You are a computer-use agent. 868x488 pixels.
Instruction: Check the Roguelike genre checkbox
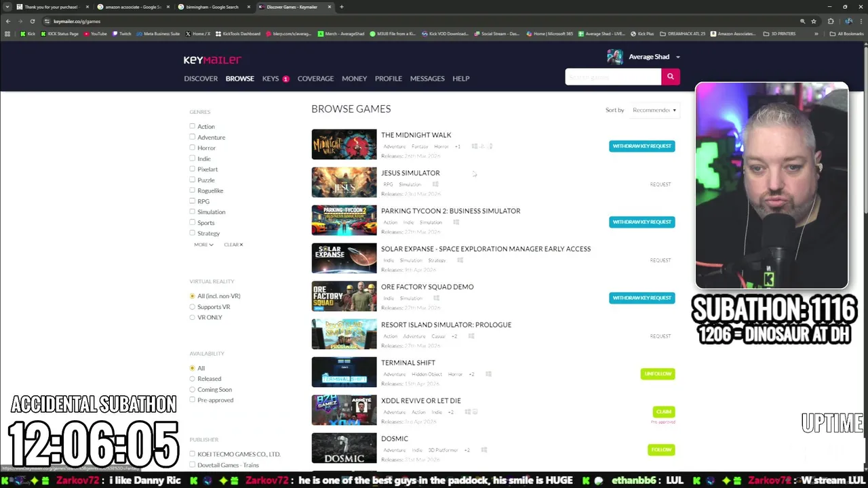click(193, 190)
